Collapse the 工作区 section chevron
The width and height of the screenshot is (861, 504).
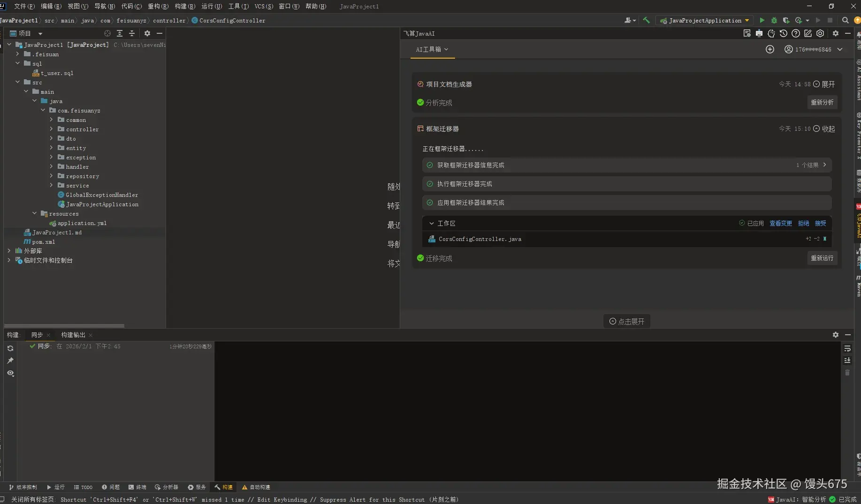pyautogui.click(x=432, y=224)
